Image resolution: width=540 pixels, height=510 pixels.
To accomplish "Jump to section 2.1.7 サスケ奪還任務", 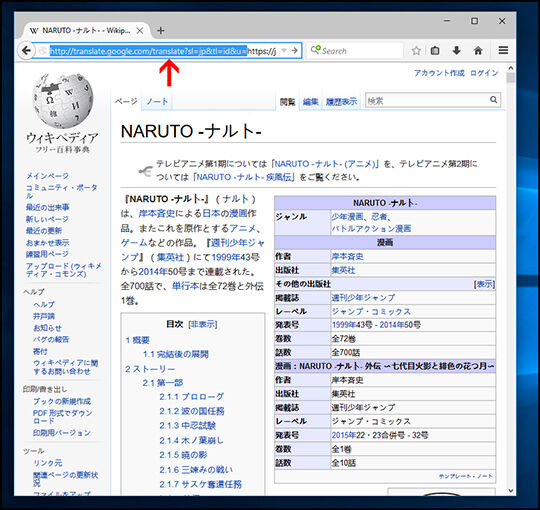I will pyautogui.click(x=200, y=484).
